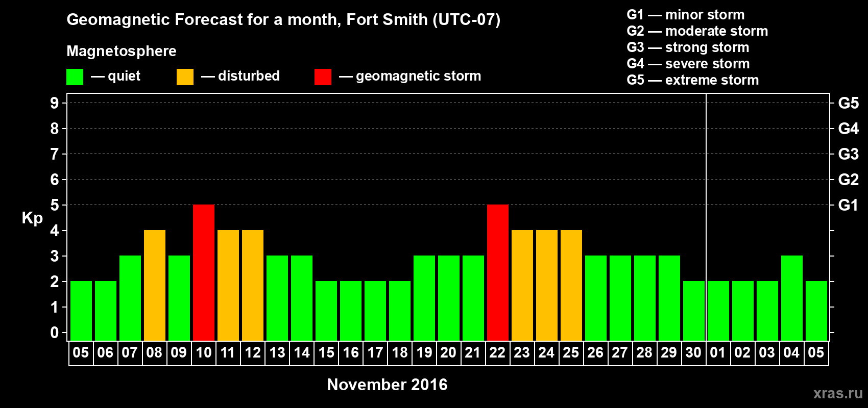Click the 'November 2016' caption
Image resolution: width=868 pixels, height=408 pixels.
tap(387, 385)
